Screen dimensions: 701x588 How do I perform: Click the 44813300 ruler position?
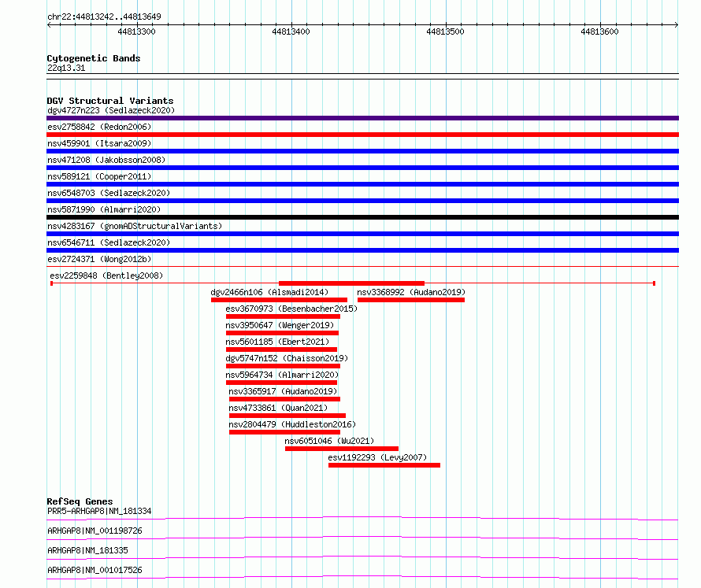pos(137,31)
